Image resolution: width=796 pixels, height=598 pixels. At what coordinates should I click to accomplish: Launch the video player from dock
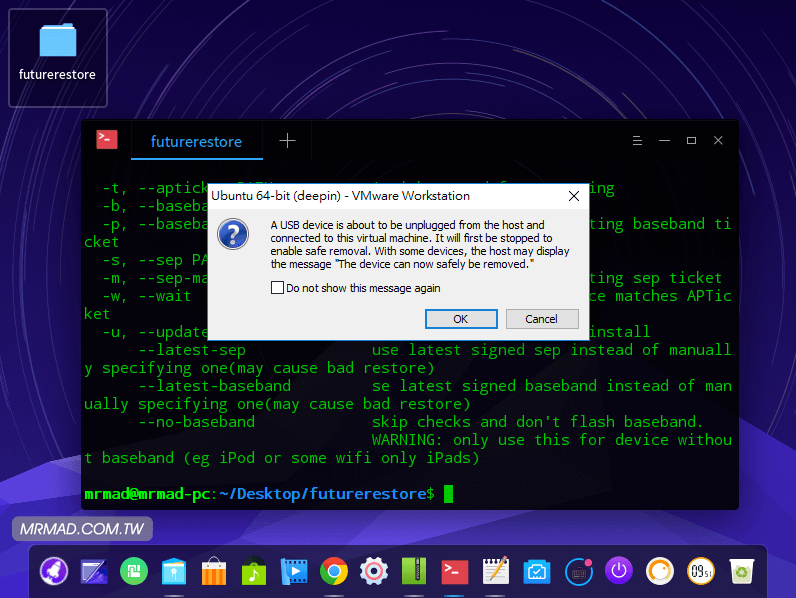click(294, 571)
